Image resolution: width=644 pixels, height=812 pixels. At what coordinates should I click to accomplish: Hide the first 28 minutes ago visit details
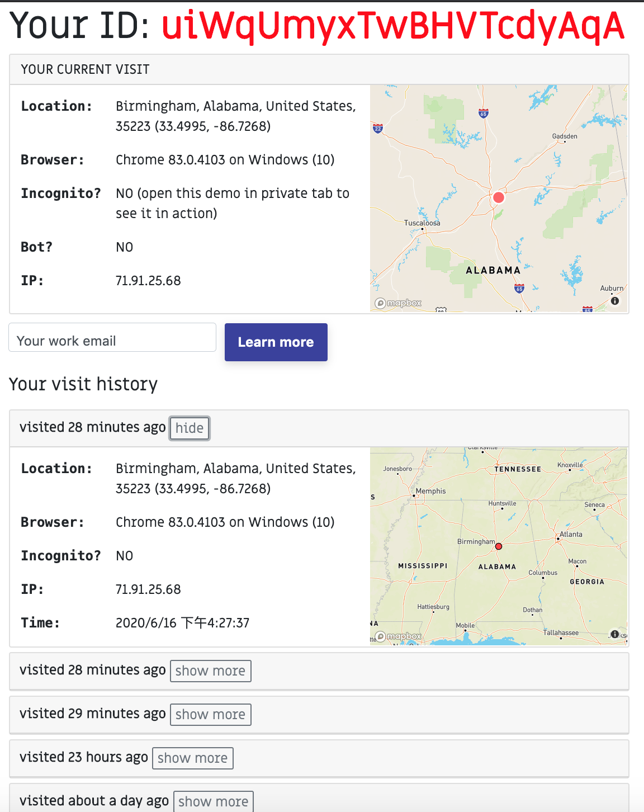[190, 428]
